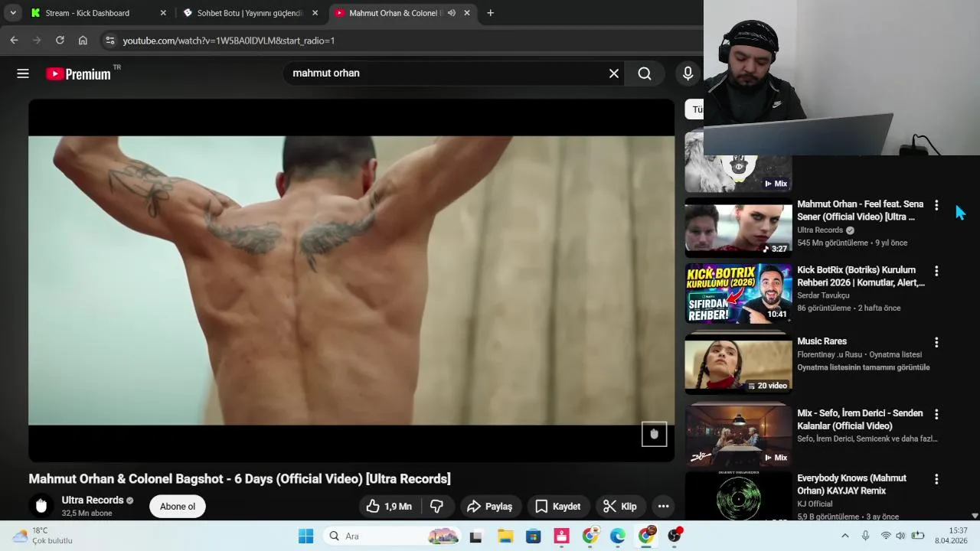This screenshot has width=980, height=551.
Task: Open the tab search dropdown arrow
Action: tap(13, 13)
